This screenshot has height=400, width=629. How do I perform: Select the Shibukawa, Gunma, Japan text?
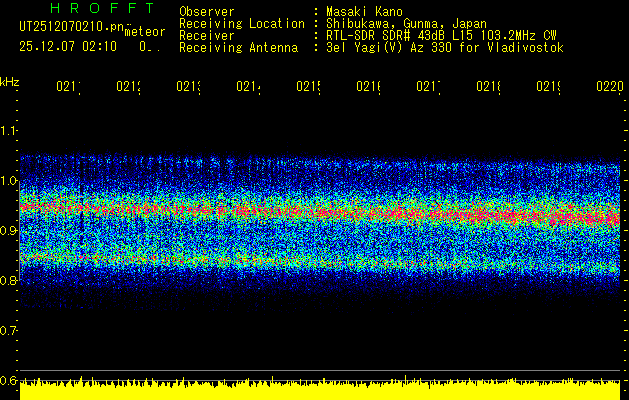point(406,24)
